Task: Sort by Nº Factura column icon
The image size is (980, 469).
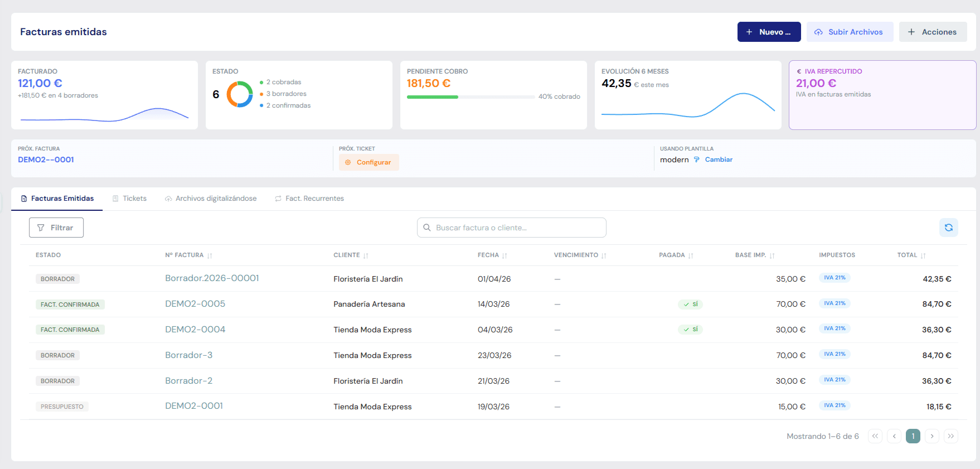Action: (210, 255)
